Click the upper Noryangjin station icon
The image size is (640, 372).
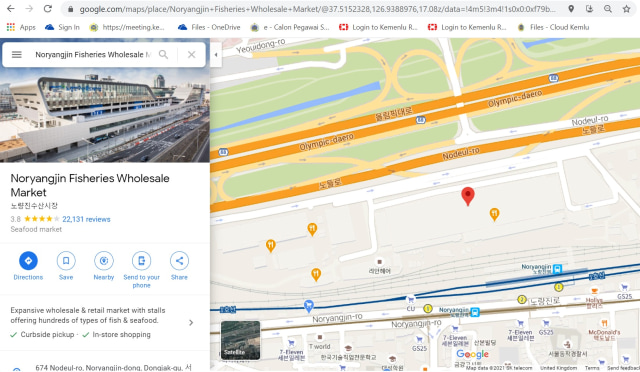(x=558, y=268)
